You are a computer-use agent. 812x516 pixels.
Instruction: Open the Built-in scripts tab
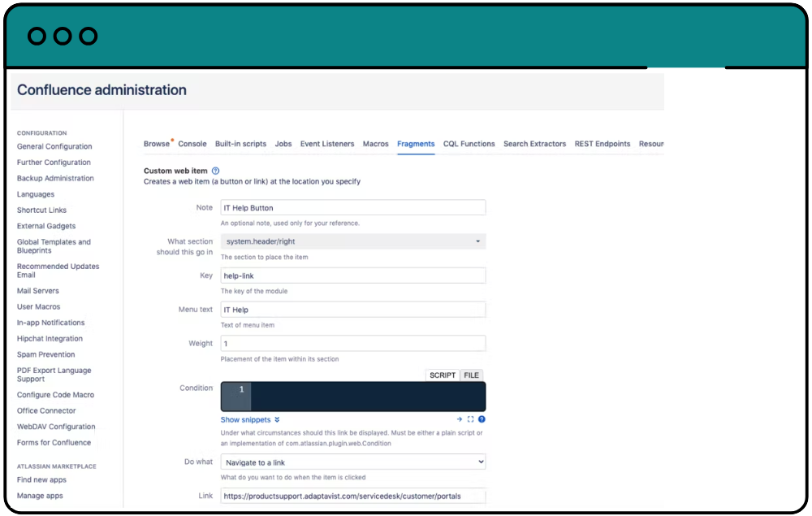pyautogui.click(x=241, y=144)
